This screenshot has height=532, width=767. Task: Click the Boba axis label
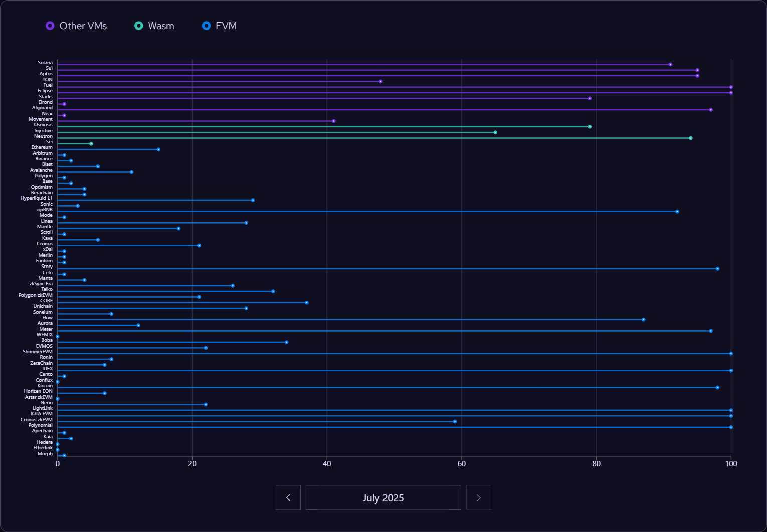(x=47, y=340)
